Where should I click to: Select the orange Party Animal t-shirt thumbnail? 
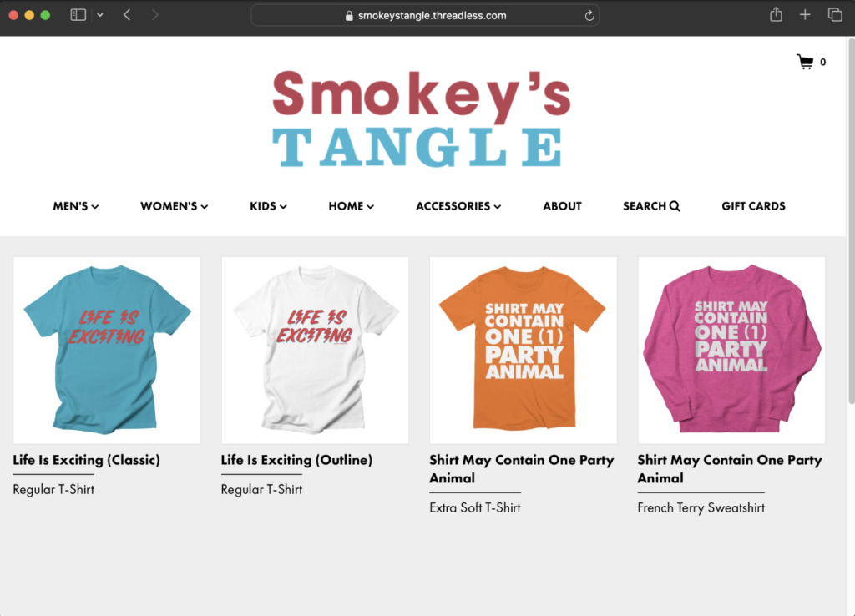point(524,350)
